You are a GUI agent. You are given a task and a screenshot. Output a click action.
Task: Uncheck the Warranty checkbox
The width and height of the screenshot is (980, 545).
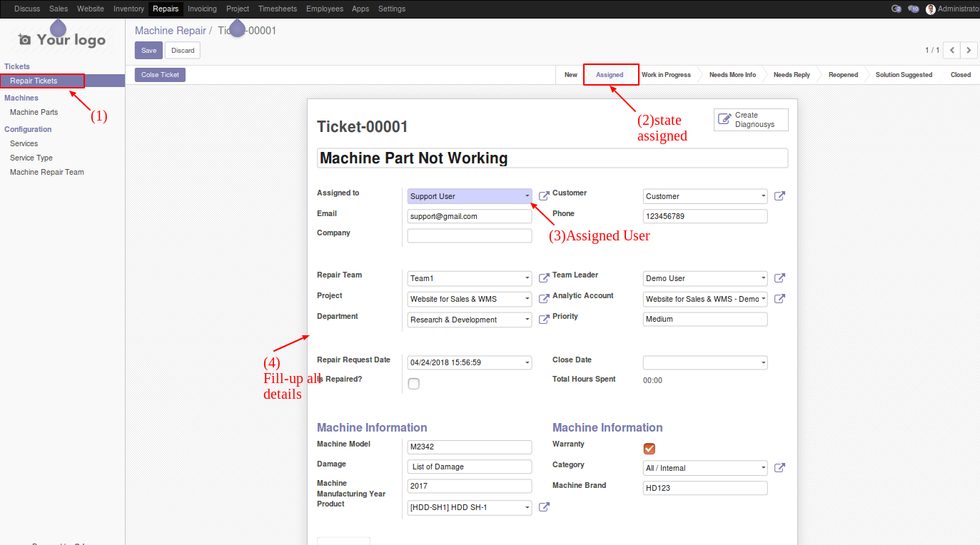coord(649,449)
